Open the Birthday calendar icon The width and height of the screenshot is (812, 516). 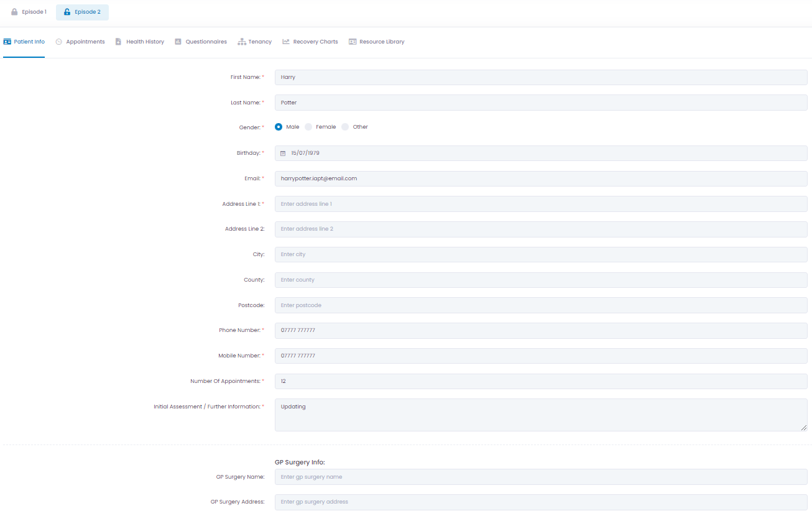tap(283, 153)
